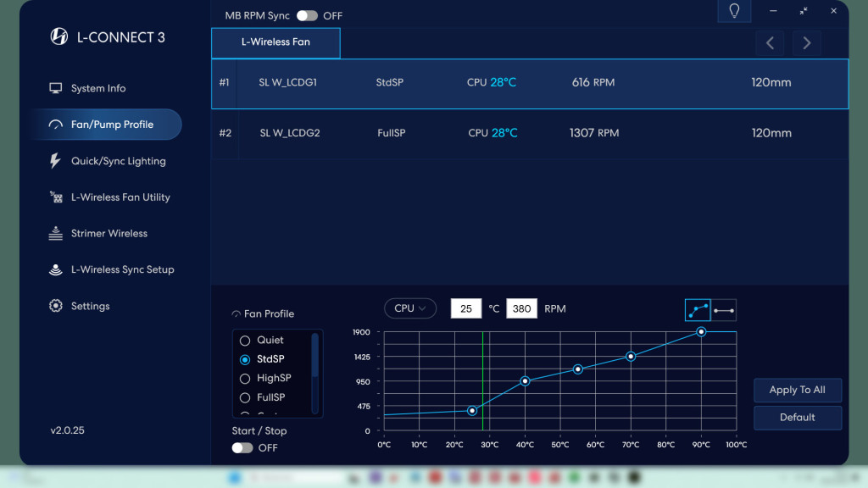Image resolution: width=868 pixels, height=488 pixels.
Task: Open the CPU source dropdown
Action: click(x=410, y=308)
